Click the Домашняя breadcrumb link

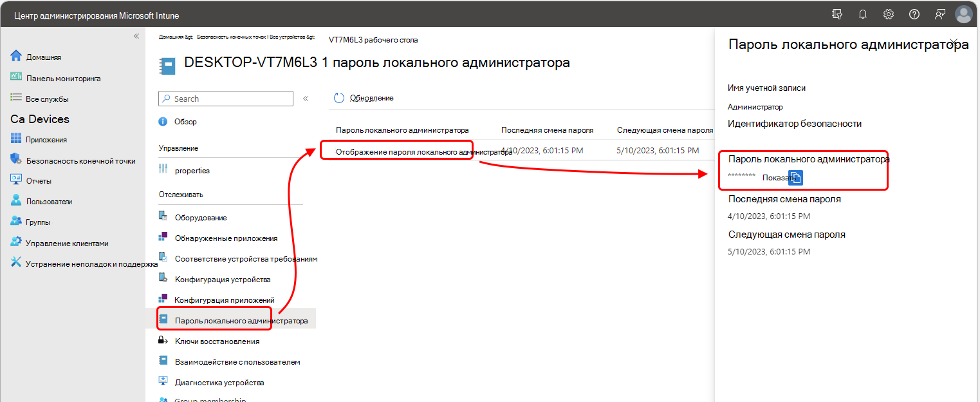(x=175, y=37)
